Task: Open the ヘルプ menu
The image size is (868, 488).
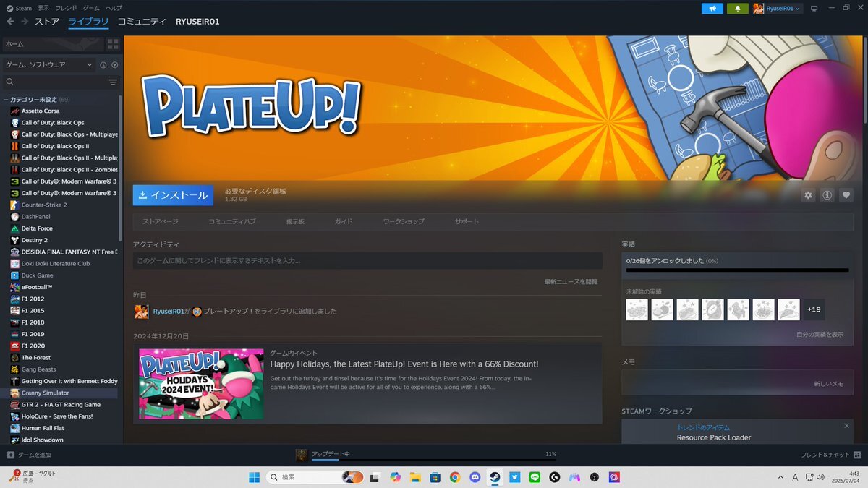Action: click(x=114, y=8)
